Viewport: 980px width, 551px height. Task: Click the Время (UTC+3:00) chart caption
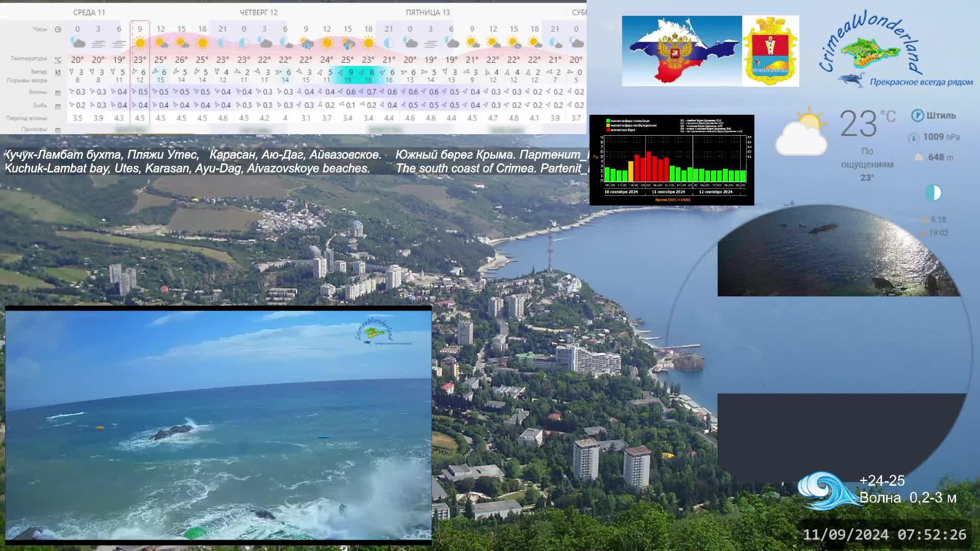(673, 200)
